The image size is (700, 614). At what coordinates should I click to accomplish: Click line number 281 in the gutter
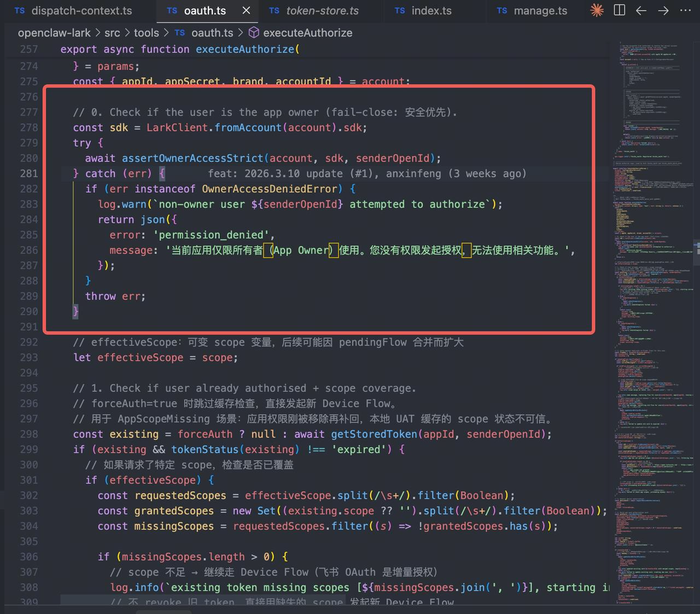(x=29, y=173)
